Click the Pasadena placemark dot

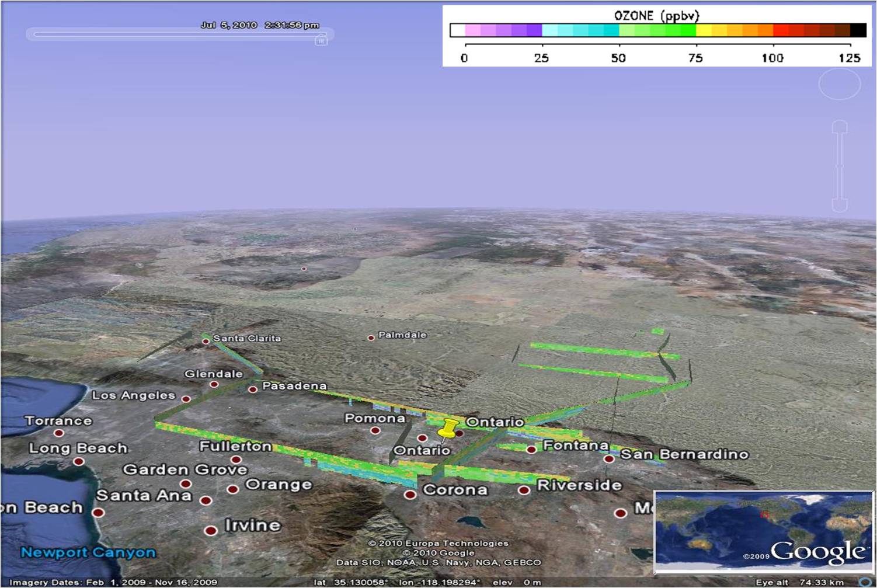point(253,389)
